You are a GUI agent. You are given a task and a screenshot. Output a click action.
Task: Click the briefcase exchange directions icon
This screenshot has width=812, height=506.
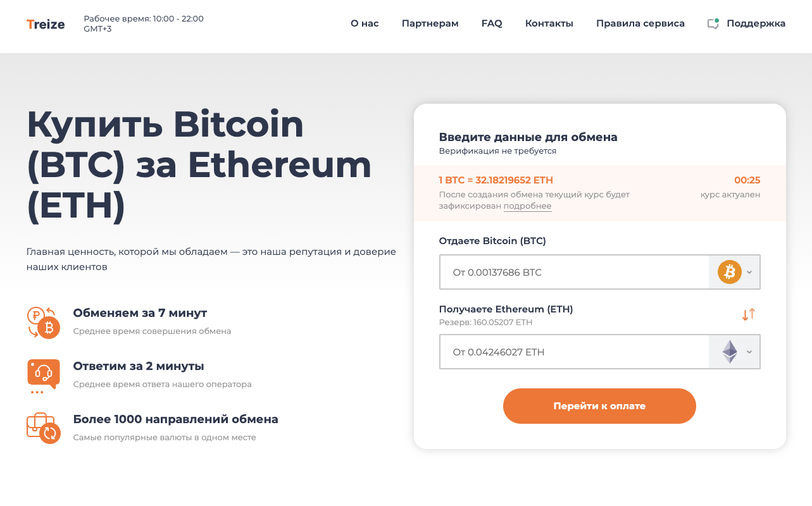[43, 428]
